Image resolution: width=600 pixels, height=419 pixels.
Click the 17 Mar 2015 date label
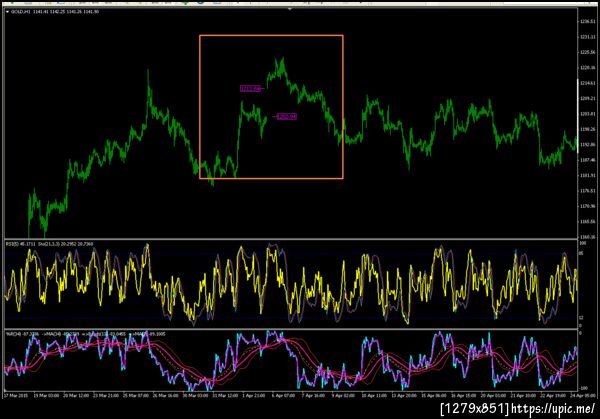pyautogui.click(x=16, y=396)
